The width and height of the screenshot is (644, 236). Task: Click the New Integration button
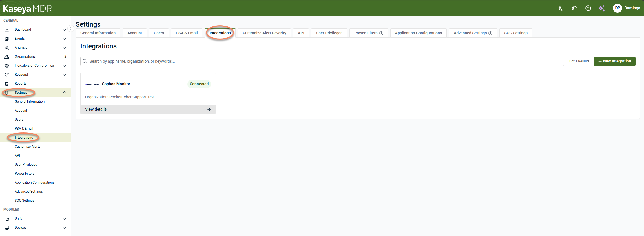click(615, 61)
